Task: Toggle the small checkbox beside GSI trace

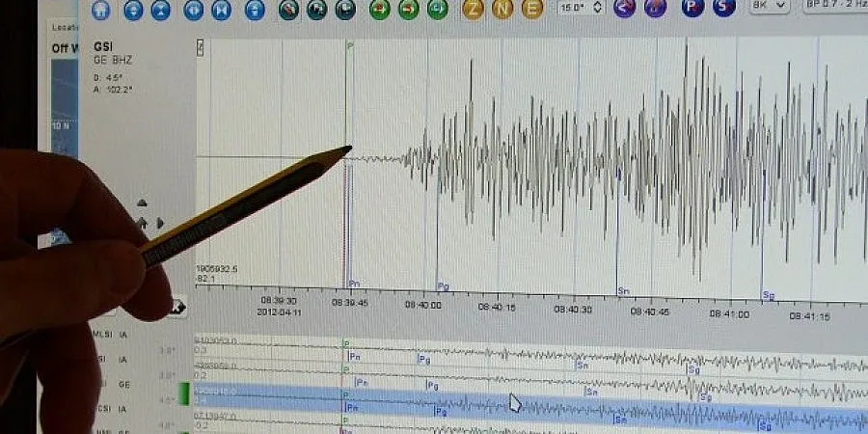Action: point(200,45)
